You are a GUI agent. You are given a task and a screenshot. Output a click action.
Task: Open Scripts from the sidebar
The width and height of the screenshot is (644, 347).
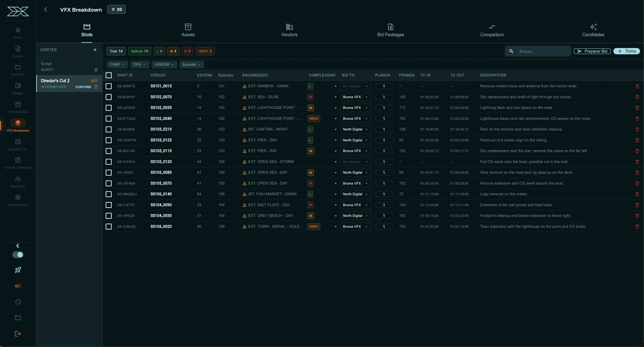coord(18,52)
